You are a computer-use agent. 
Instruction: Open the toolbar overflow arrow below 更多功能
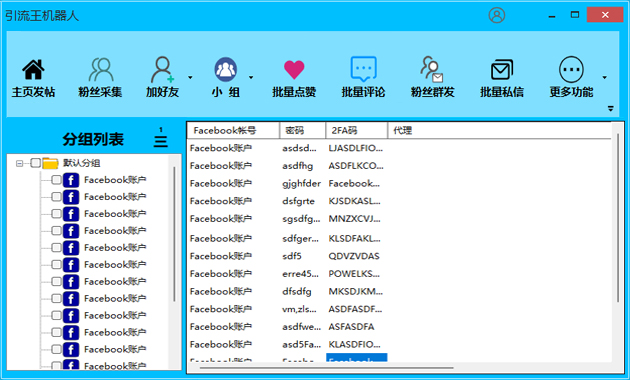pyautogui.click(x=611, y=108)
